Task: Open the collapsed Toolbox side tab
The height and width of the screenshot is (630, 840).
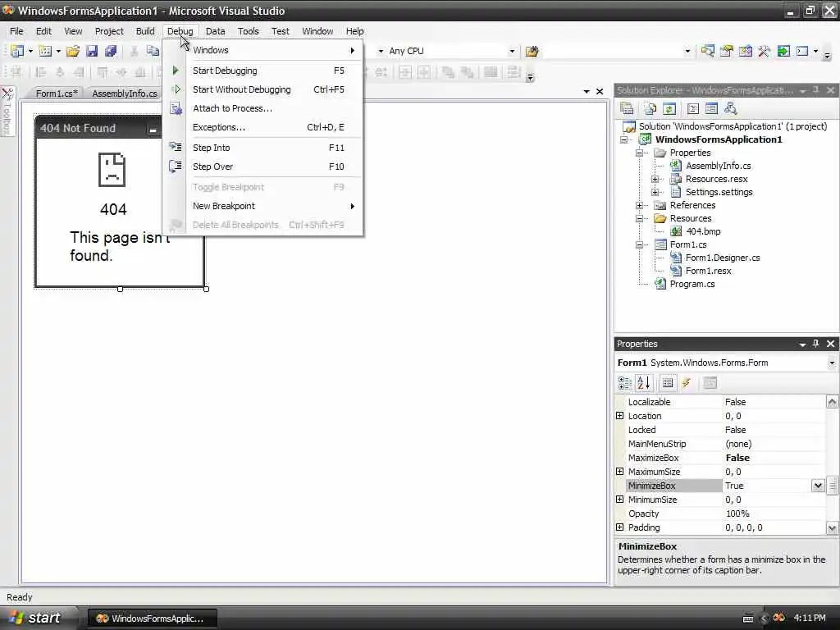Action: click(x=7, y=112)
